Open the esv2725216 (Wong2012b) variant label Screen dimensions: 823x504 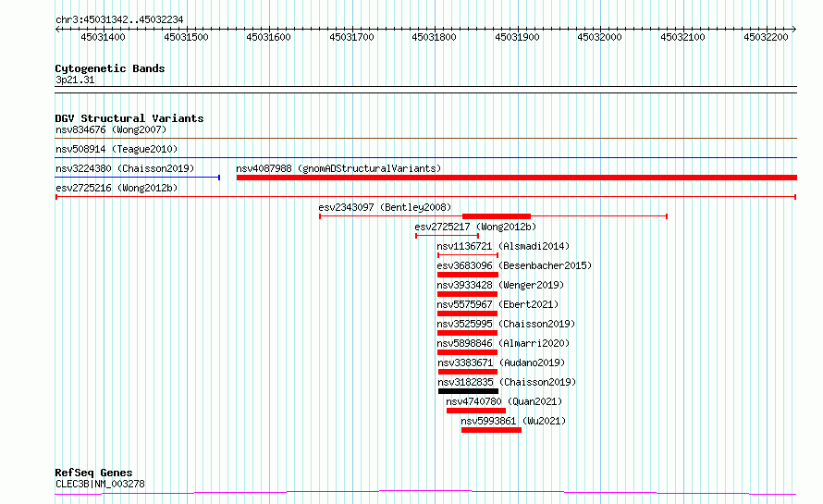click(x=116, y=189)
